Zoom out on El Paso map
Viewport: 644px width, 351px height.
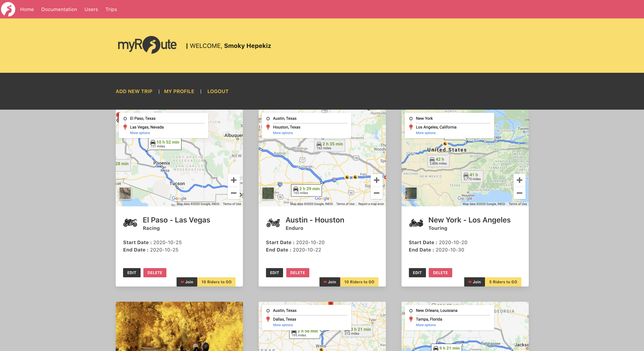(233, 193)
